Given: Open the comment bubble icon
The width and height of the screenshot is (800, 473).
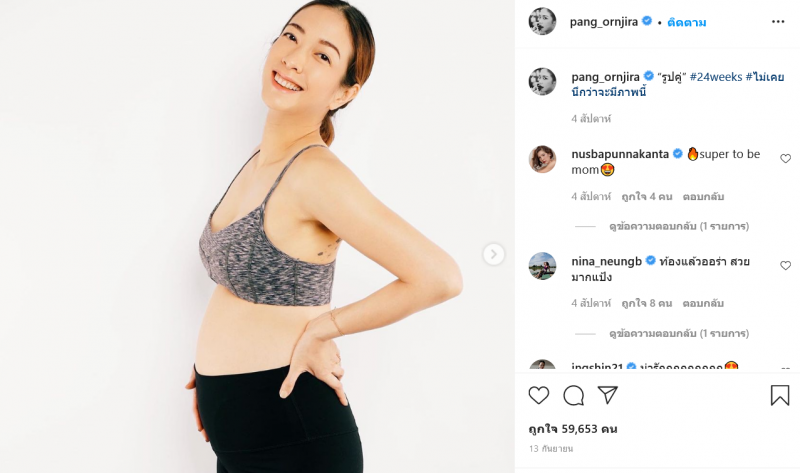Looking at the screenshot, I should 573,395.
